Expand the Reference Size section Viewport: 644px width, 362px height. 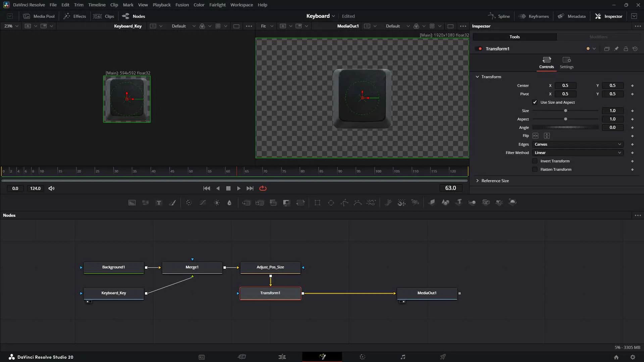pos(477,181)
